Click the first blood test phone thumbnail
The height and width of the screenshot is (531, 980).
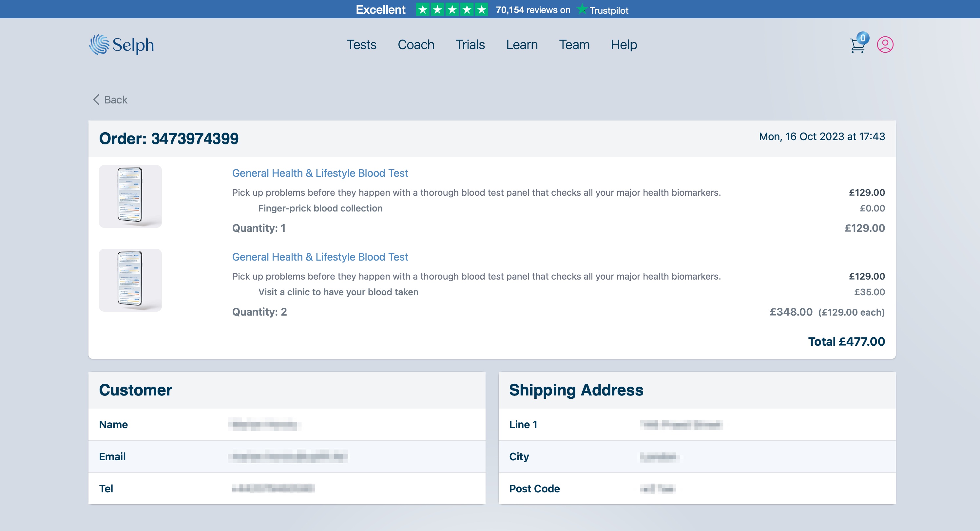click(x=130, y=196)
